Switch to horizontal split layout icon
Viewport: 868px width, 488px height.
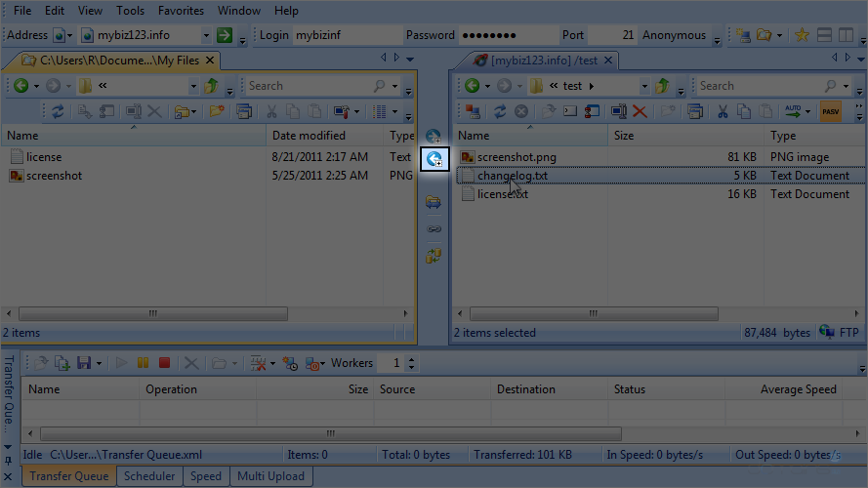pyautogui.click(x=825, y=35)
